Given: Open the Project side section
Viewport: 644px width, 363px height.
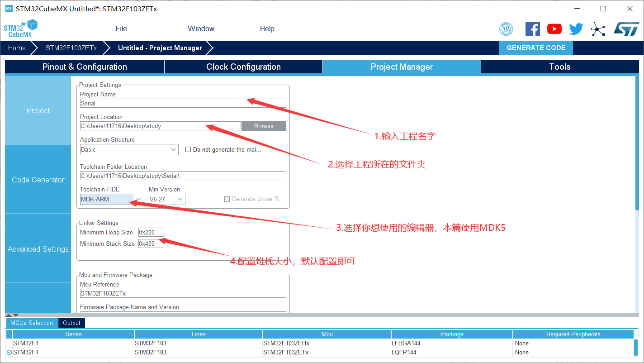Looking at the screenshot, I should 38,110.
